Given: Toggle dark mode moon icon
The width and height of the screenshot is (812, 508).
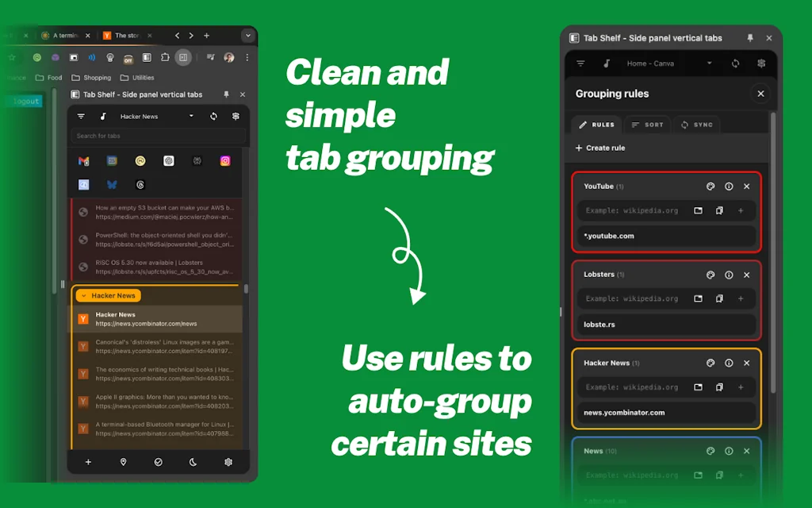Looking at the screenshot, I should point(193,462).
